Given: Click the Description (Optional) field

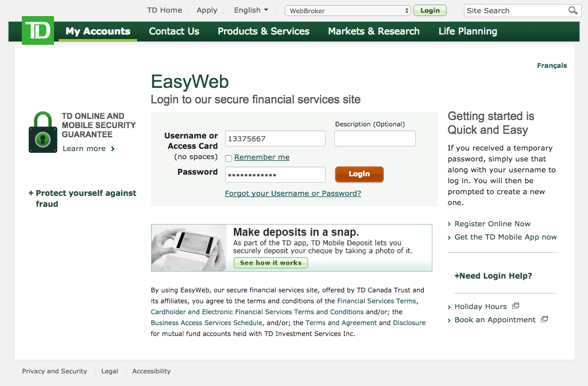Looking at the screenshot, I should (x=374, y=138).
